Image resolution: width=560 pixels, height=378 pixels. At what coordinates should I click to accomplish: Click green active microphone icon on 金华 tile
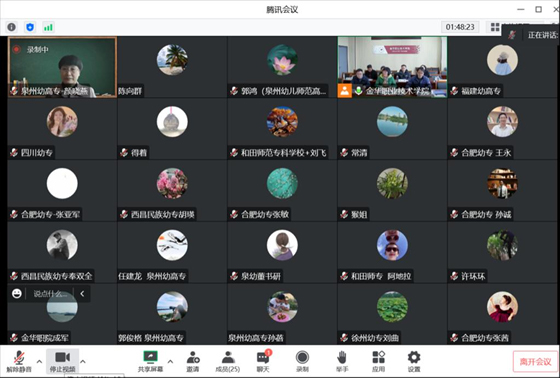click(x=359, y=91)
